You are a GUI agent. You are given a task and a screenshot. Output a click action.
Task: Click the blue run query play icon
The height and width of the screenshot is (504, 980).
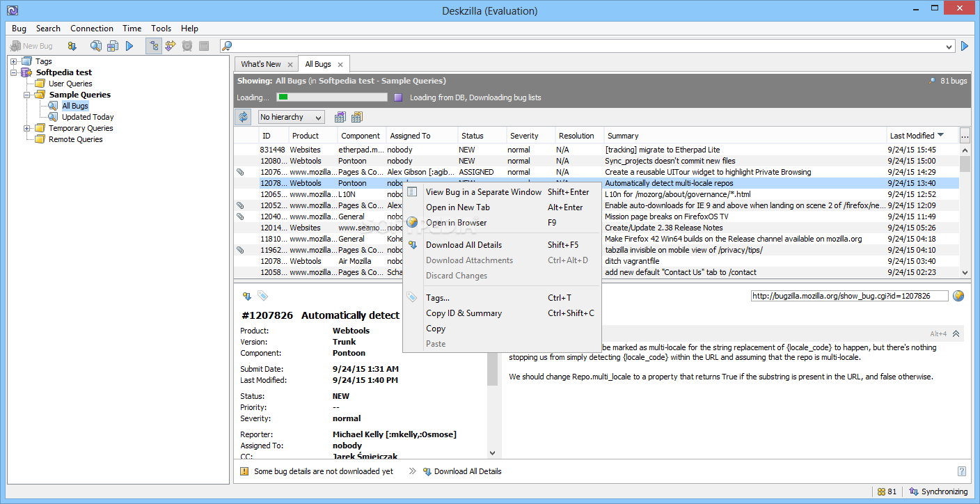point(129,46)
